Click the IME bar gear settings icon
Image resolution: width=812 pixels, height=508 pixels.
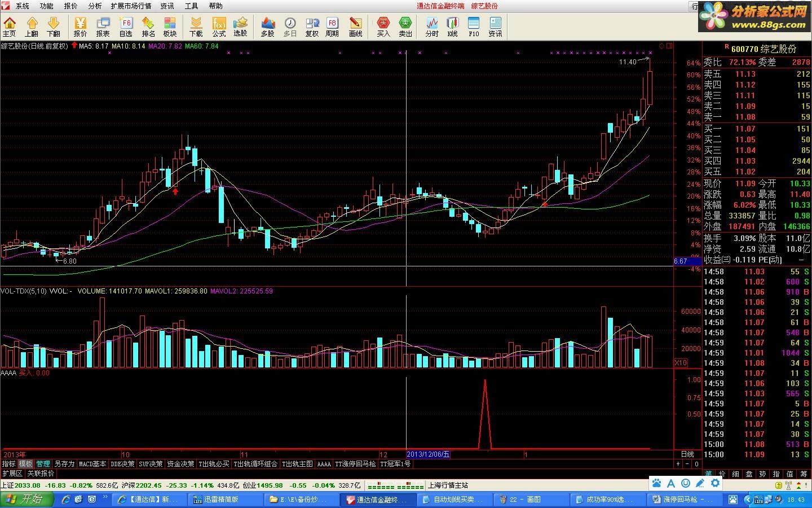[x=715, y=483]
